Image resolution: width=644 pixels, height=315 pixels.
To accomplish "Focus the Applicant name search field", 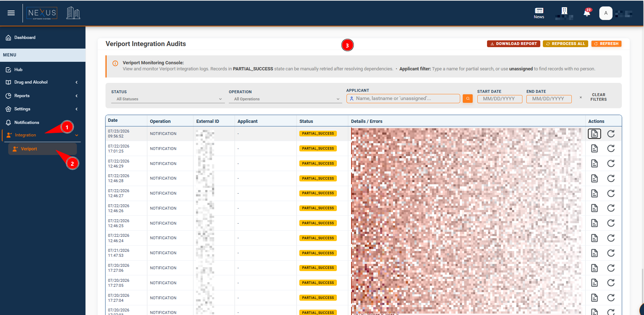I will pos(403,99).
